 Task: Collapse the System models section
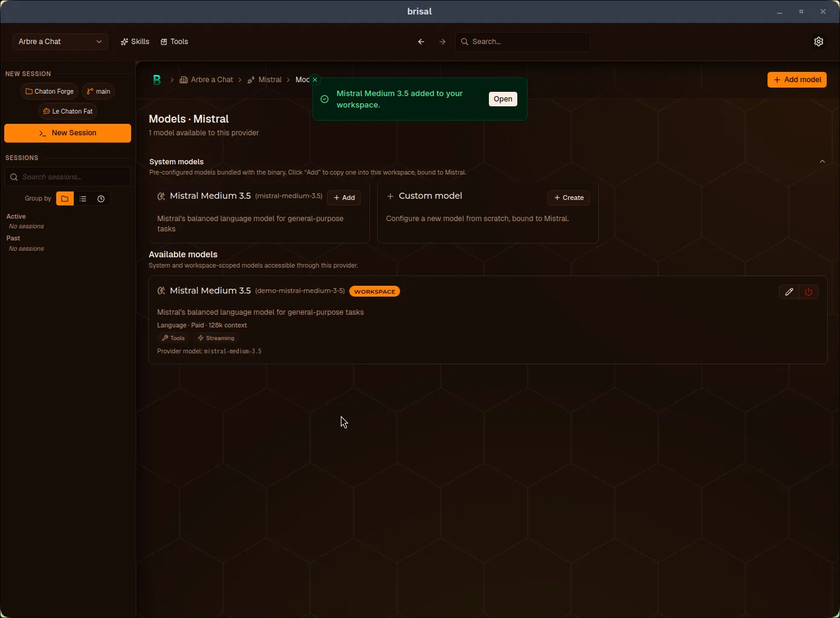pyautogui.click(x=822, y=162)
